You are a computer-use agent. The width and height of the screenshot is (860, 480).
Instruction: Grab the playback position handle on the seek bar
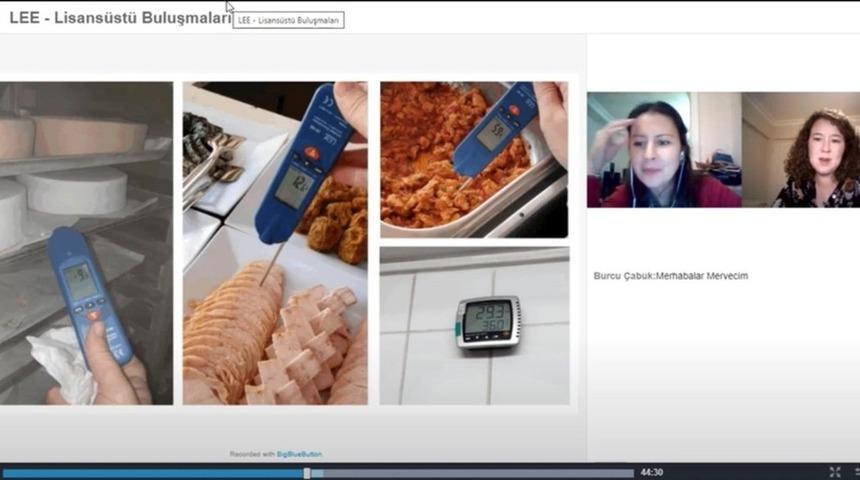click(x=307, y=473)
